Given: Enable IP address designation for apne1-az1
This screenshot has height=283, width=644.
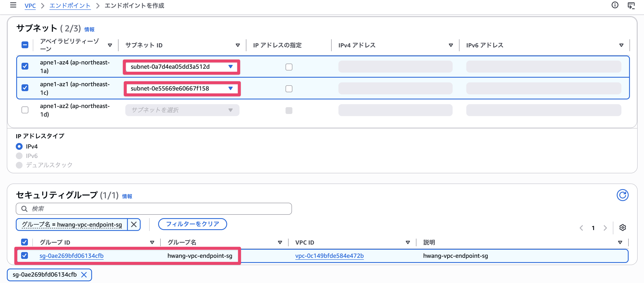Looking at the screenshot, I should pyautogui.click(x=289, y=89).
